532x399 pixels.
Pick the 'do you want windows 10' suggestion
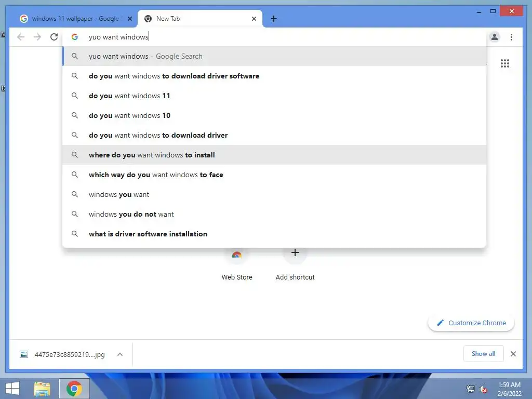click(x=274, y=115)
